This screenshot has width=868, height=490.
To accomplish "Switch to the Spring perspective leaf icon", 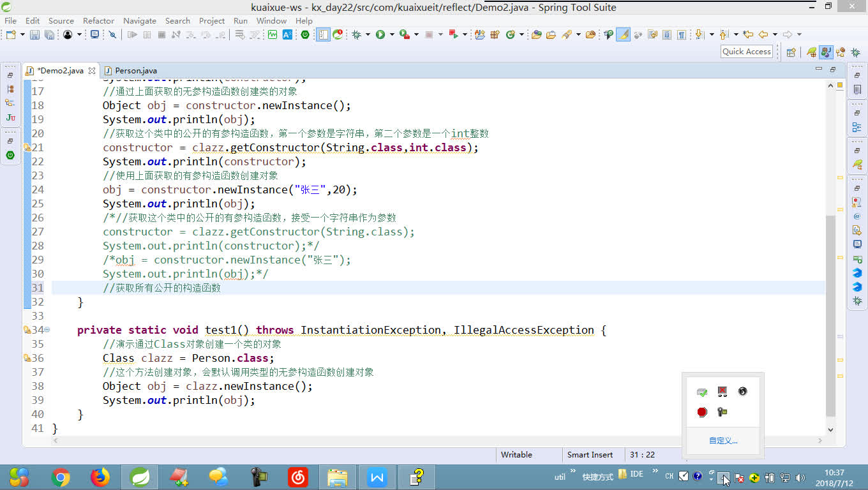I will (811, 52).
